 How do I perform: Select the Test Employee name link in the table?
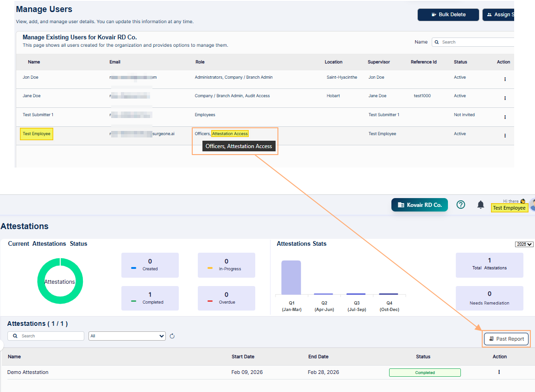pyautogui.click(x=36, y=133)
